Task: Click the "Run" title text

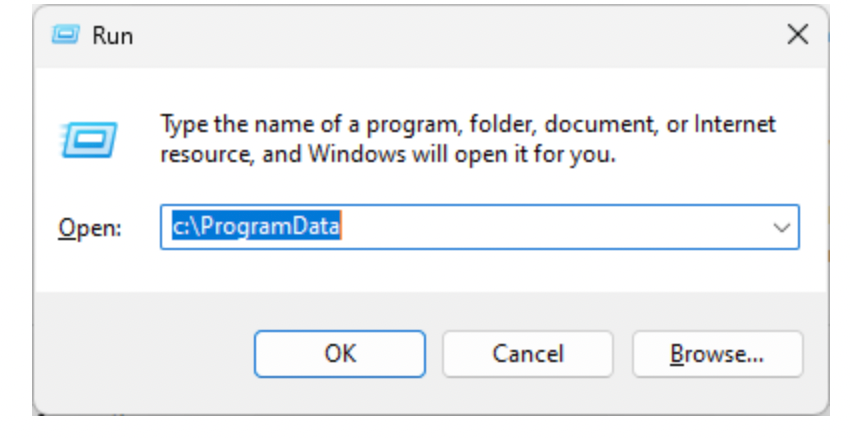Action: click(113, 36)
